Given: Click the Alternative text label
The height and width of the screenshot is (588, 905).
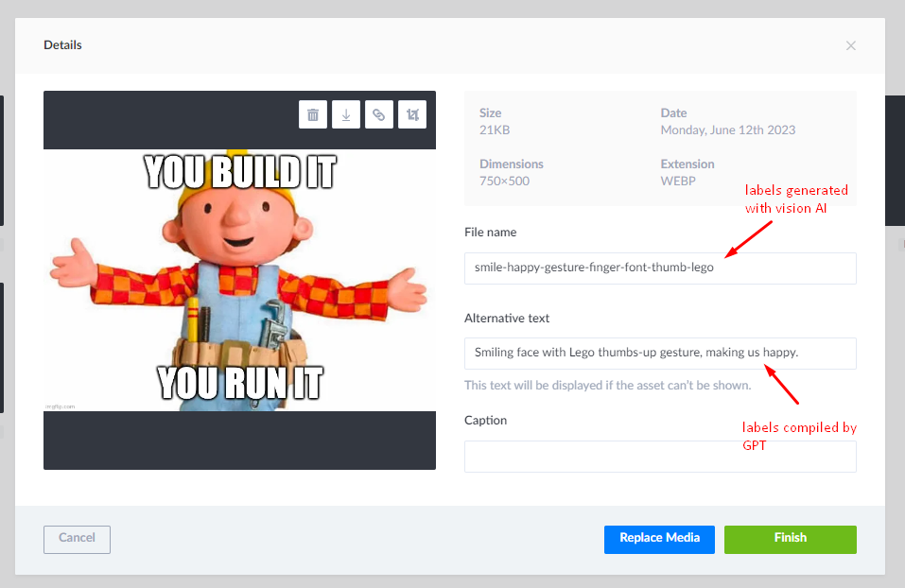Looking at the screenshot, I should point(507,318).
